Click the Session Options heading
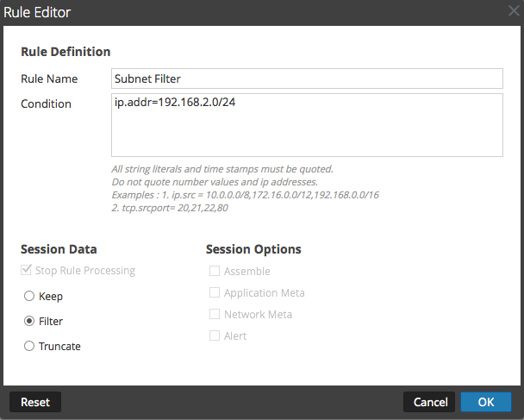Image resolution: width=524 pixels, height=420 pixels. point(253,249)
